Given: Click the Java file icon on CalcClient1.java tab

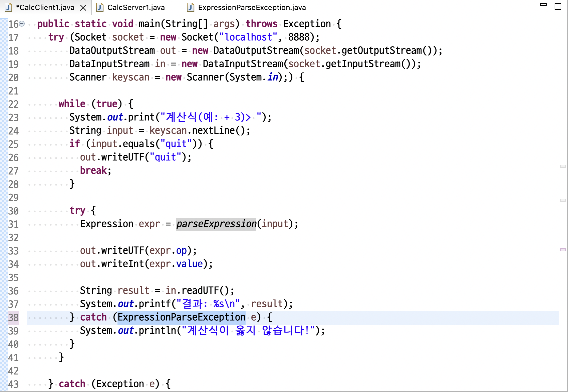Looking at the screenshot, I should point(8,7).
